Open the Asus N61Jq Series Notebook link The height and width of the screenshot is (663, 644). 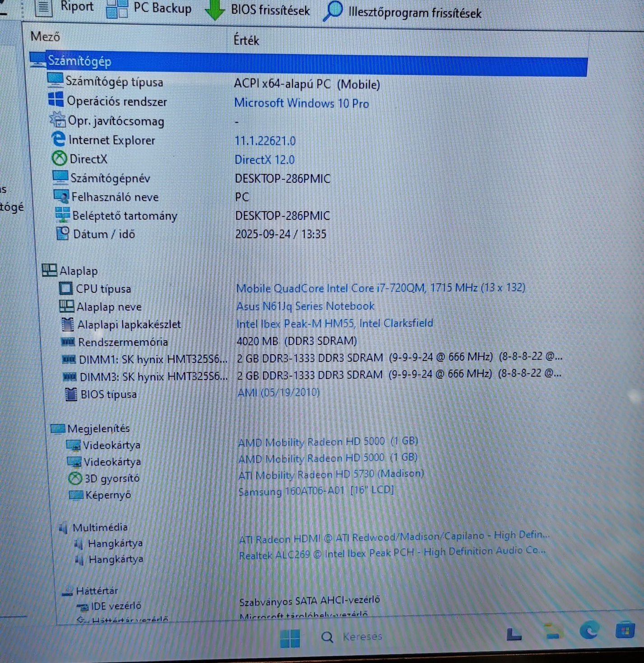point(305,306)
